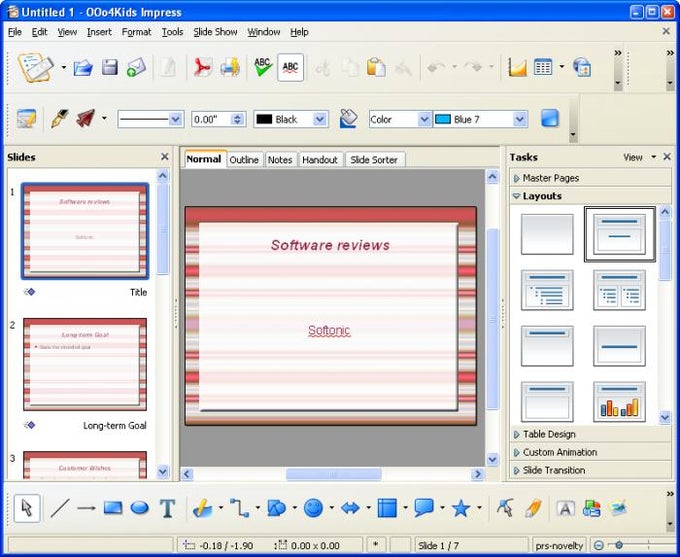Open the Insert menu
The height and width of the screenshot is (557, 680).
(99, 32)
